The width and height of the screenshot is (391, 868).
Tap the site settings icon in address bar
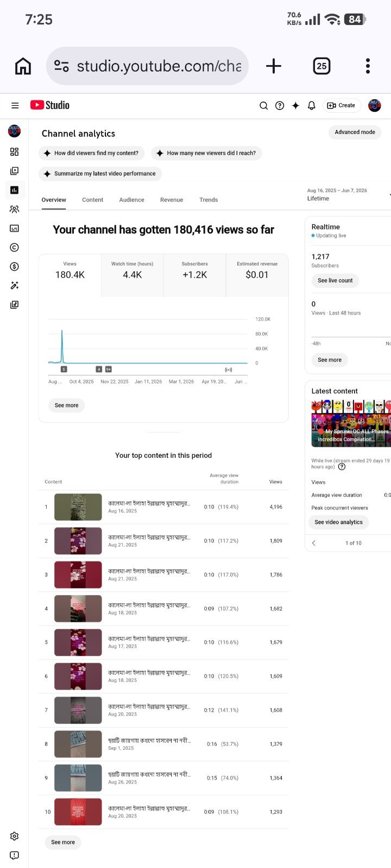click(x=61, y=66)
